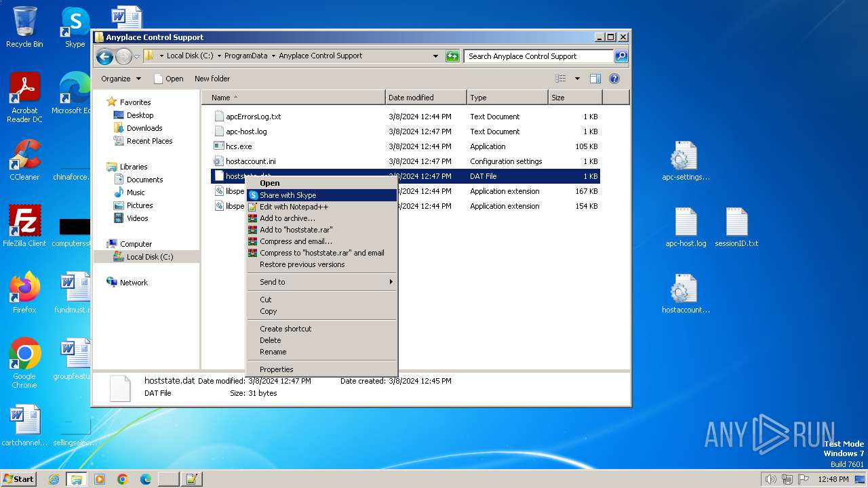Click the Open toolbar button
The image size is (868, 488).
168,79
